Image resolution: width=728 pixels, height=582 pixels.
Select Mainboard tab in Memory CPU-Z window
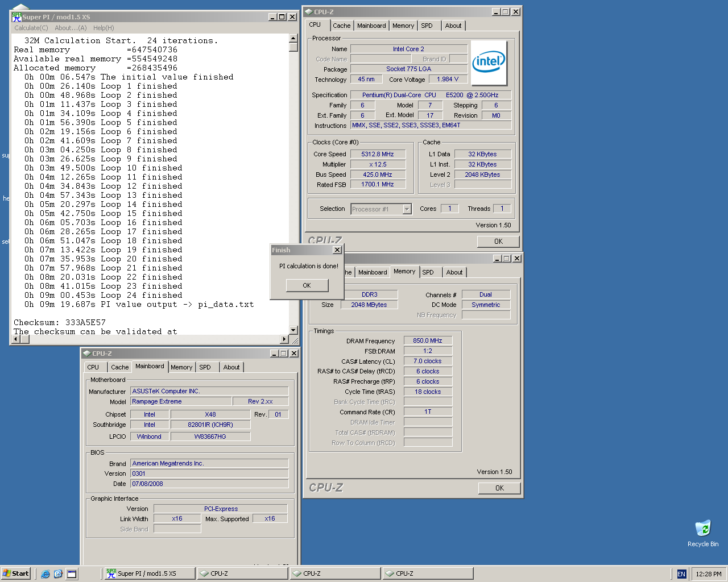[373, 272]
